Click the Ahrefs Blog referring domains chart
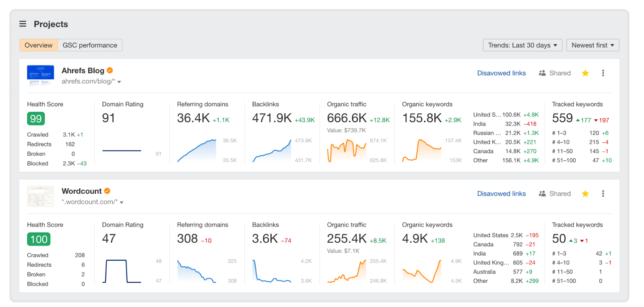This screenshot has height=307, width=644. (x=197, y=150)
